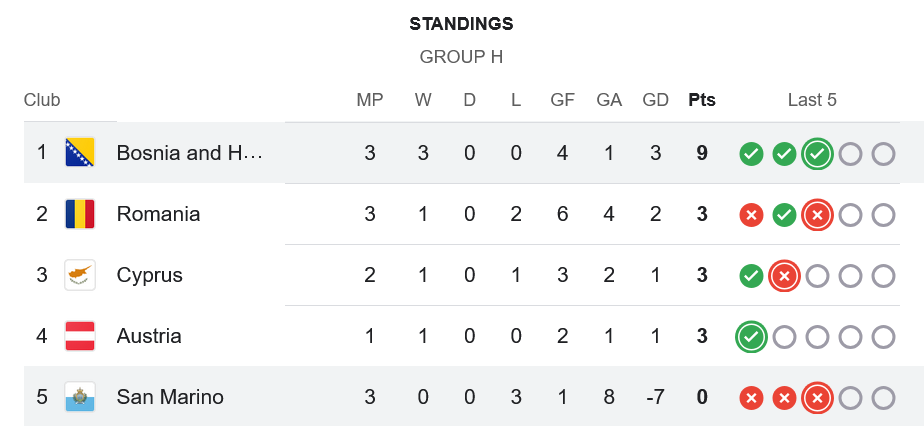Viewport: 924px width, 444px height.
Task: Click the San Marino flag icon
Action: point(80,397)
